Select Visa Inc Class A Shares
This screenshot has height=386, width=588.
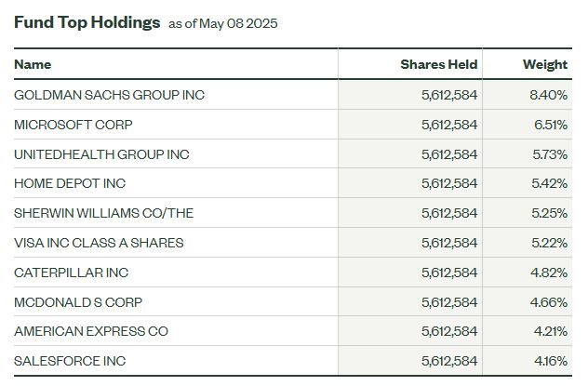point(99,243)
